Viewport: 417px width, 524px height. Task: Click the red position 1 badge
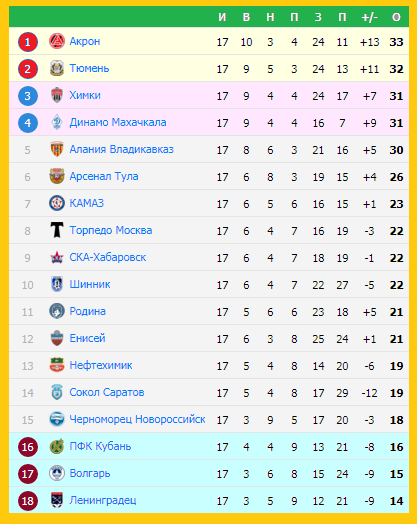28,42
